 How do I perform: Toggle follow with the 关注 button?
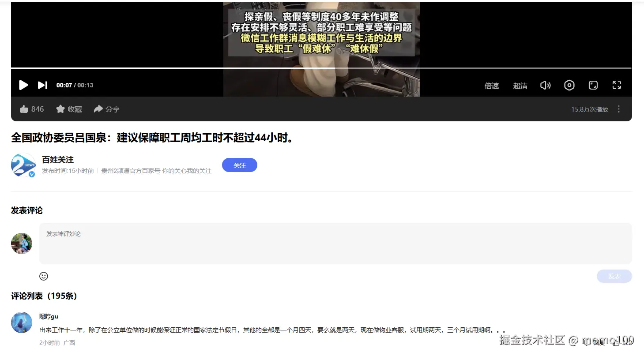coord(239,165)
